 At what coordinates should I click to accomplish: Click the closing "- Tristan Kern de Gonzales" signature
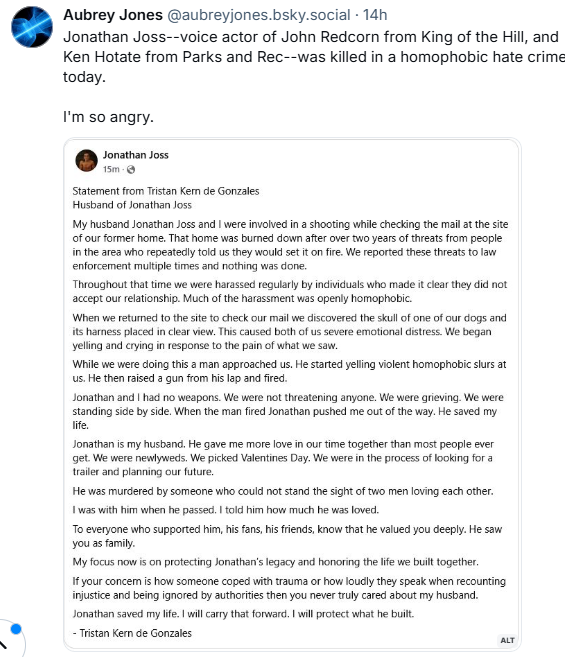(132, 633)
